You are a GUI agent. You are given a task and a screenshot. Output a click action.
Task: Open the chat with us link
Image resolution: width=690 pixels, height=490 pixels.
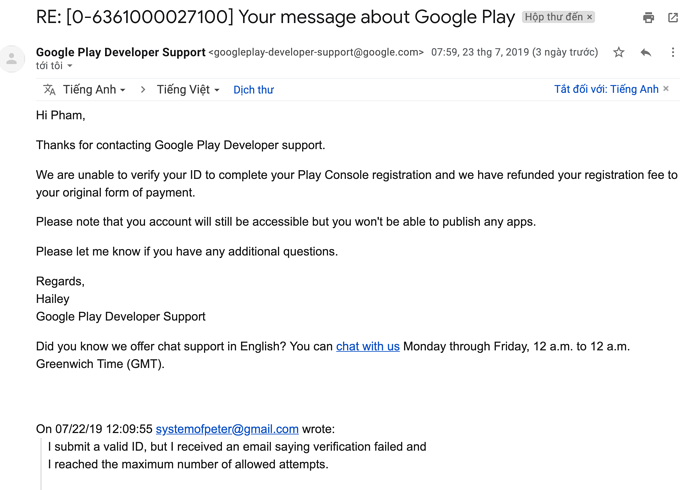coord(367,347)
